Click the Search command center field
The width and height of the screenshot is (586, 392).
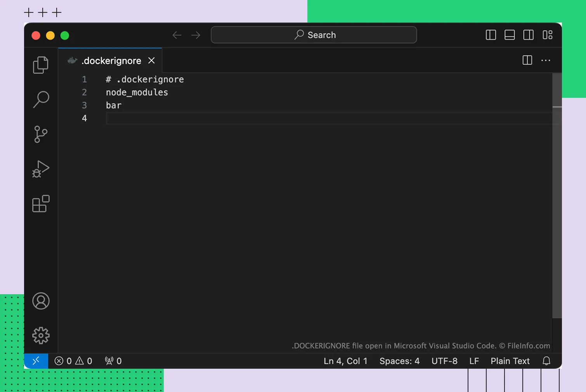314,35
